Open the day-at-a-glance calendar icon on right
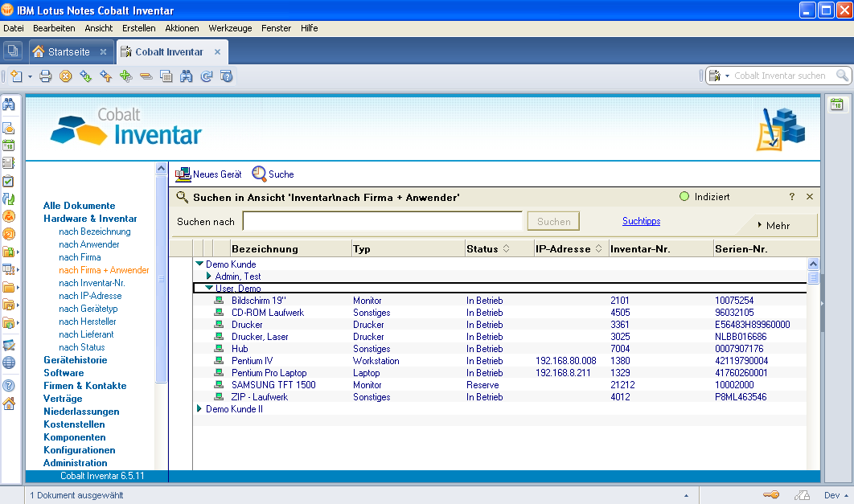Image resolution: width=854 pixels, height=504 pixels. click(x=837, y=104)
